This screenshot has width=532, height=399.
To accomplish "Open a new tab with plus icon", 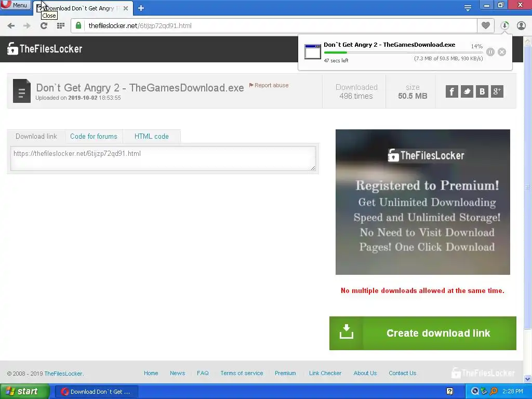I will click(141, 8).
